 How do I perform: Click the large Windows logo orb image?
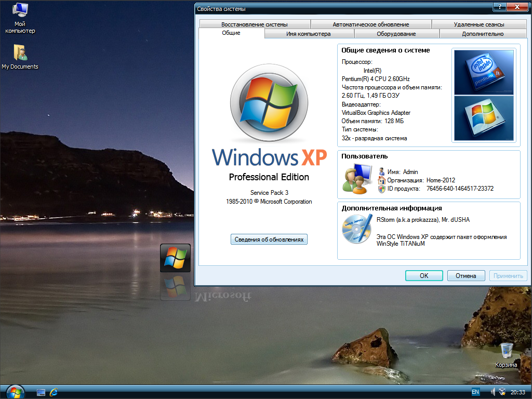pyautogui.click(x=269, y=102)
